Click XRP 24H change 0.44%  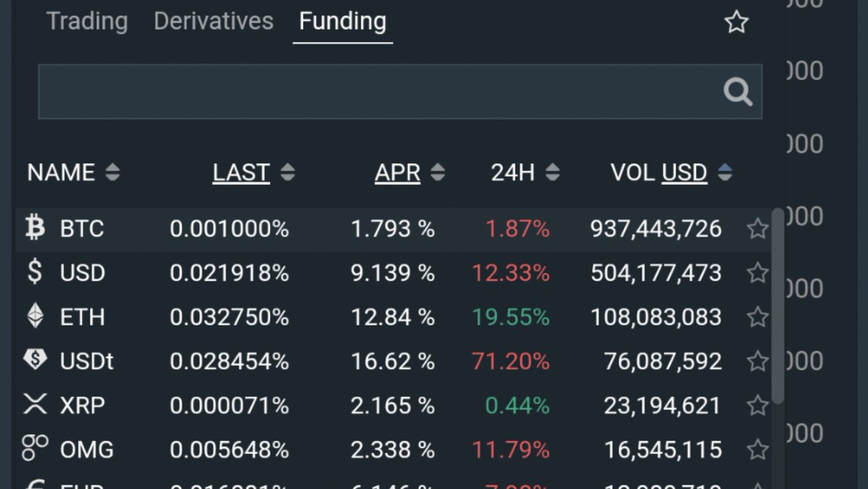pos(517,405)
